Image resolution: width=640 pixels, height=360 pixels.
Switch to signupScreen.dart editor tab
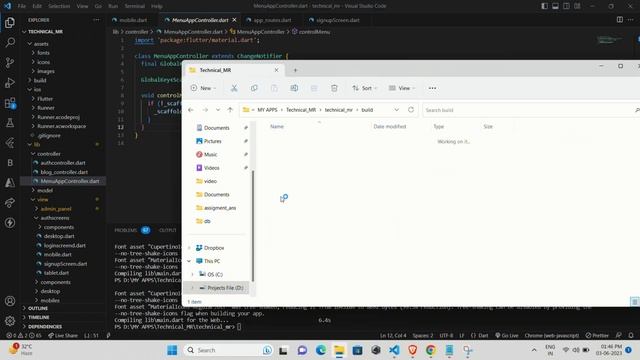(x=337, y=20)
